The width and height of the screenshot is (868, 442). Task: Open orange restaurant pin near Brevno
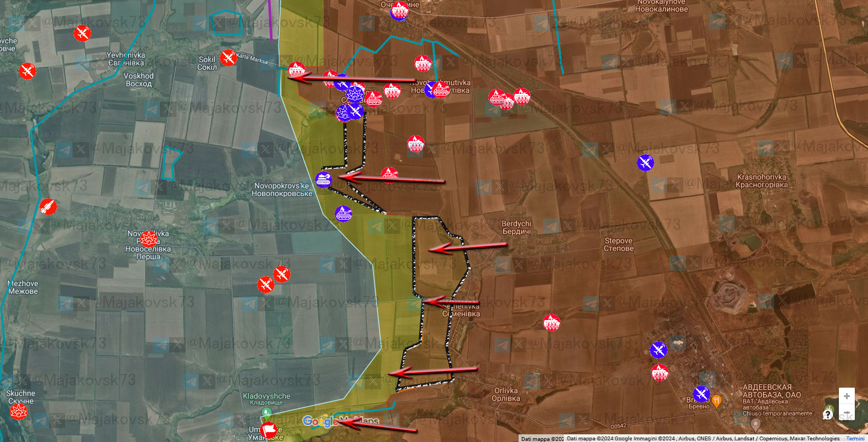pos(716,401)
